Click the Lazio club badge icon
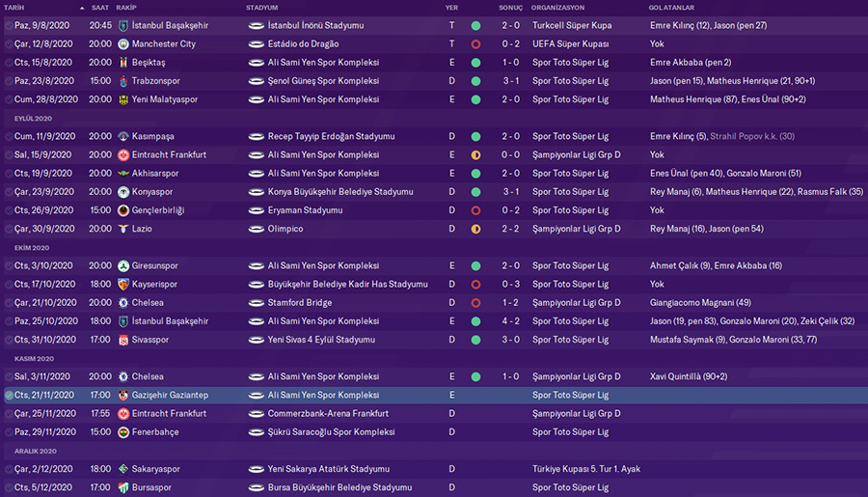This screenshot has width=868, height=497. (122, 229)
